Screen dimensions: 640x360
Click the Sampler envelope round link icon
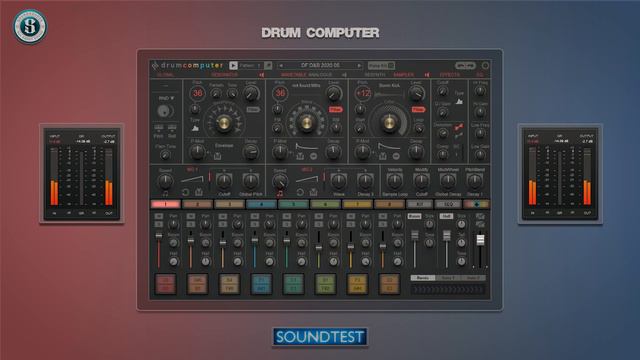coord(396,156)
